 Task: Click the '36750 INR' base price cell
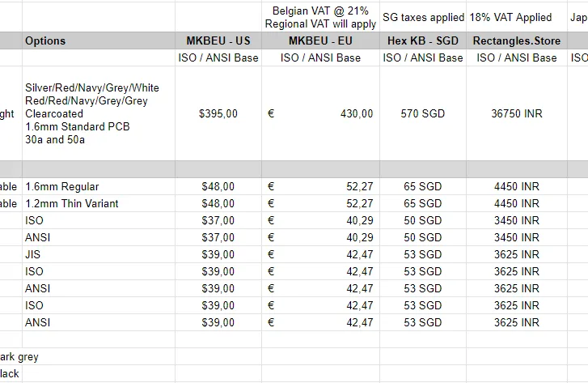(x=517, y=113)
